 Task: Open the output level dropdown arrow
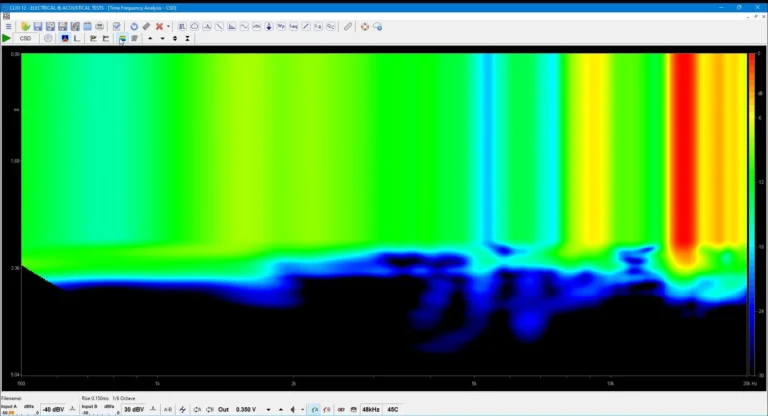(x=269, y=409)
